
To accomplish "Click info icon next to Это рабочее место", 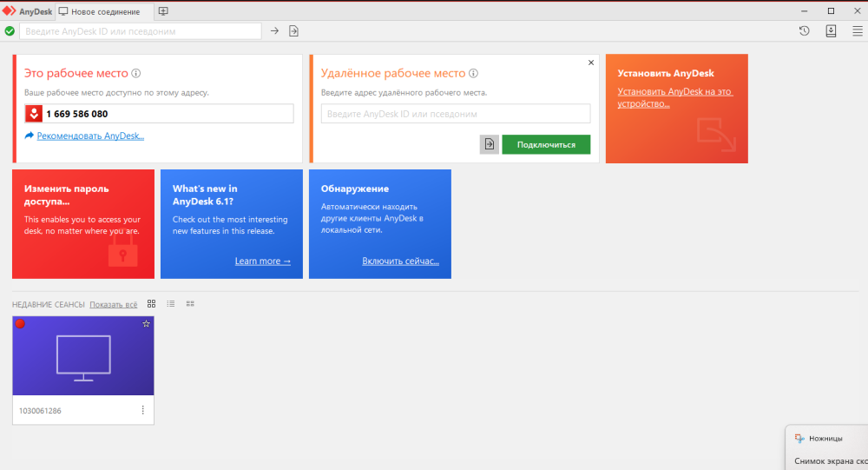I will tap(135, 73).
